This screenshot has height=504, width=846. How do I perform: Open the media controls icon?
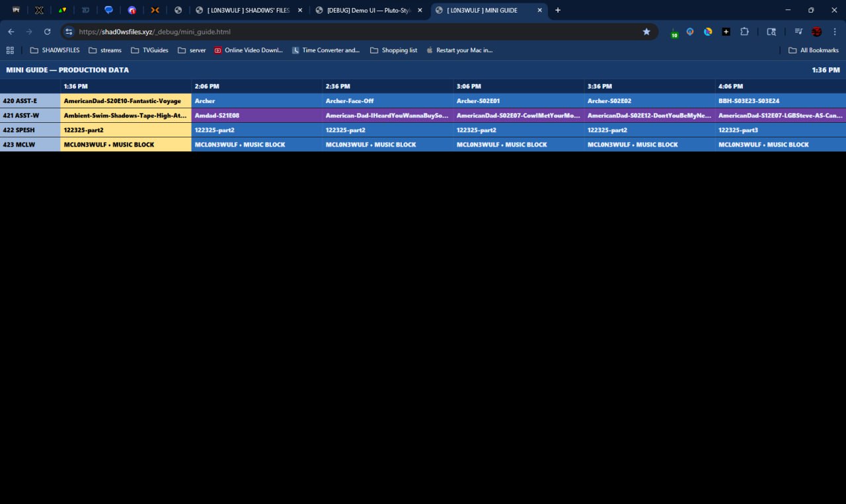tap(798, 32)
